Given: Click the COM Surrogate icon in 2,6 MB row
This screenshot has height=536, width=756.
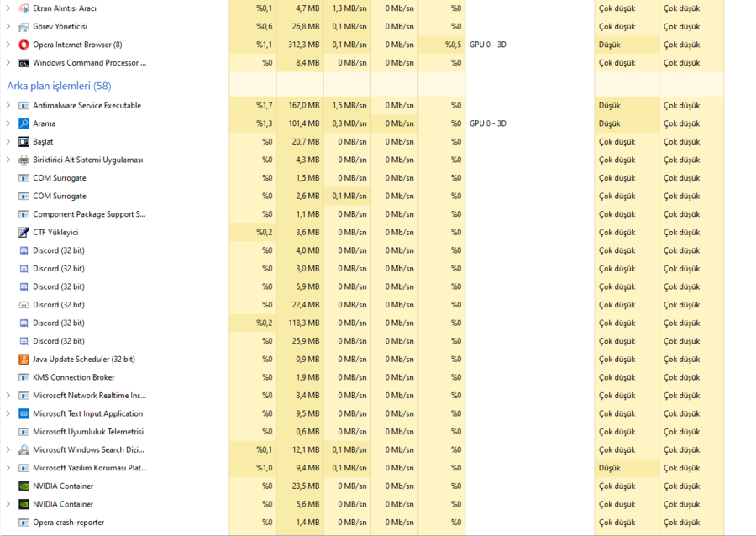Looking at the screenshot, I should pos(24,197).
